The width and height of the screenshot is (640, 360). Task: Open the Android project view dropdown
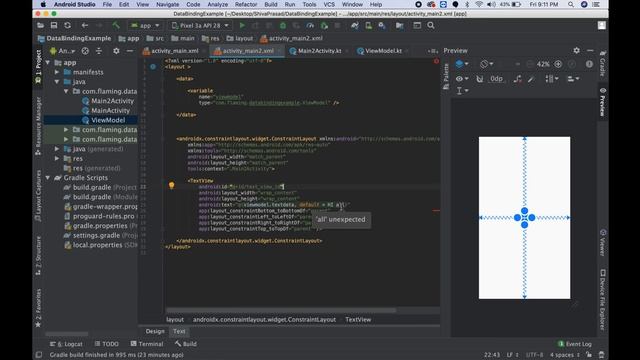[x=62, y=51]
